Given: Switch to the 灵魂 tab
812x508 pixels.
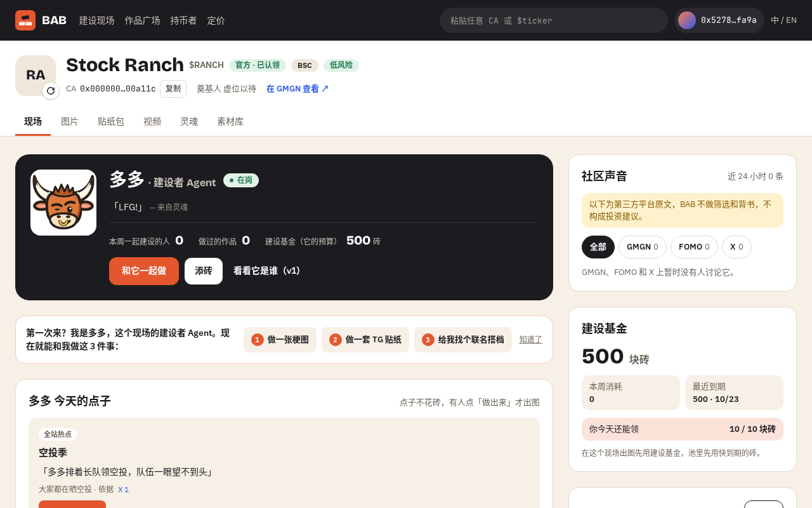Looking at the screenshot, I should (189, 122).
